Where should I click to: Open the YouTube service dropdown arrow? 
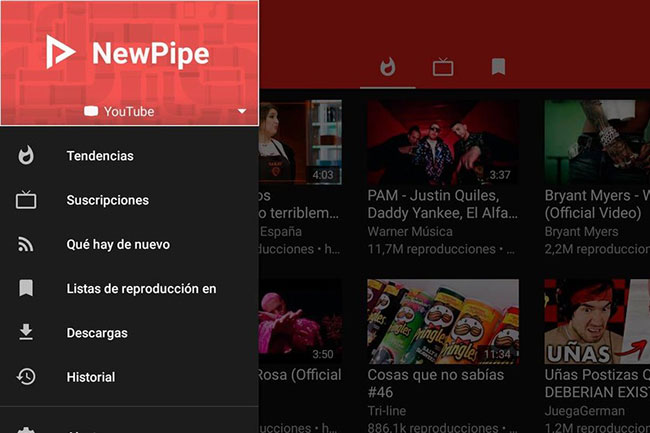242,111
